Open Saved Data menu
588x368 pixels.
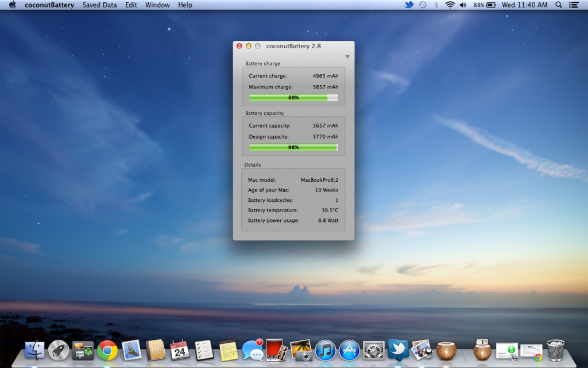point(100,5)
